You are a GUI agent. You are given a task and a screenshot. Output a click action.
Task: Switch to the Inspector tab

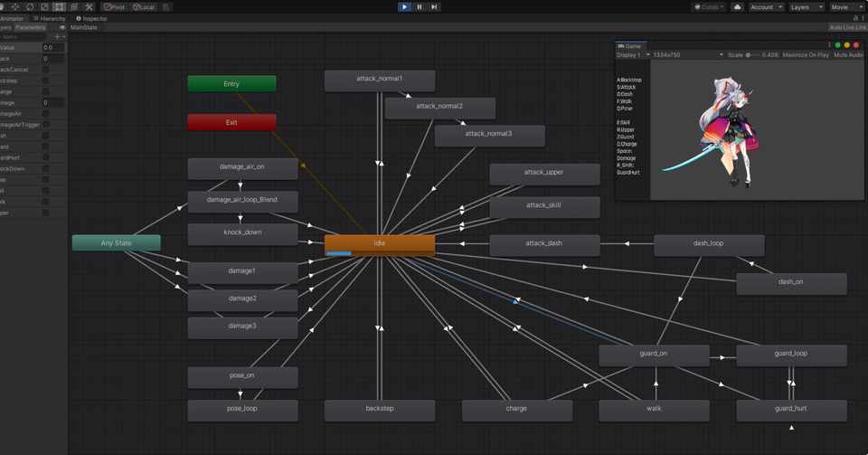[92, 18]
